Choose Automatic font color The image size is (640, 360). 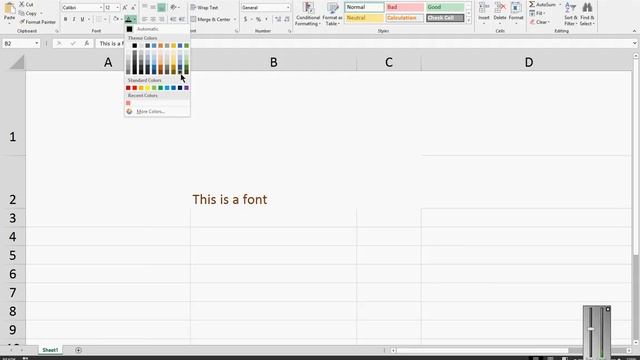point(157,29)
